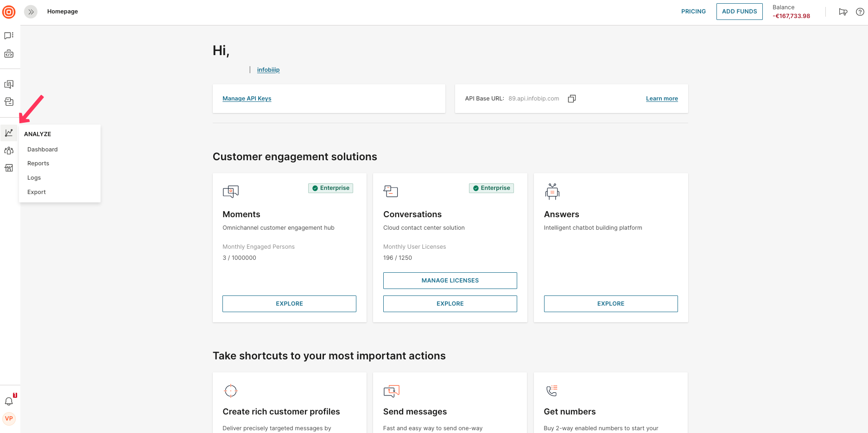Click Manage API Keys link
Image resolution: width=868 pixels, height=433 pixels.
(x=247, y=99)
